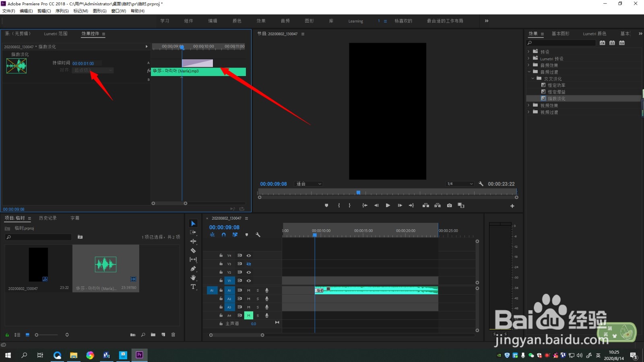Open the 历史记录 tab
The width and height of the screenshot is (644, 362).
48,218
